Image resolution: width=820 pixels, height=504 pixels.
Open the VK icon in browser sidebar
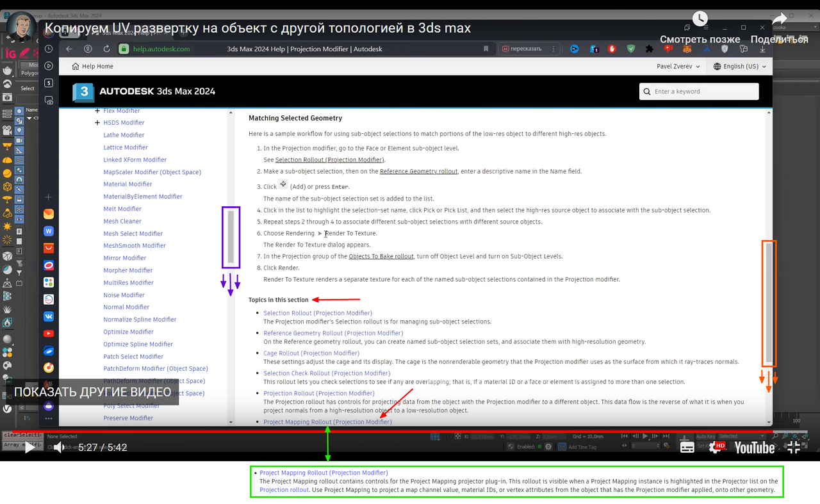[49, 316]
